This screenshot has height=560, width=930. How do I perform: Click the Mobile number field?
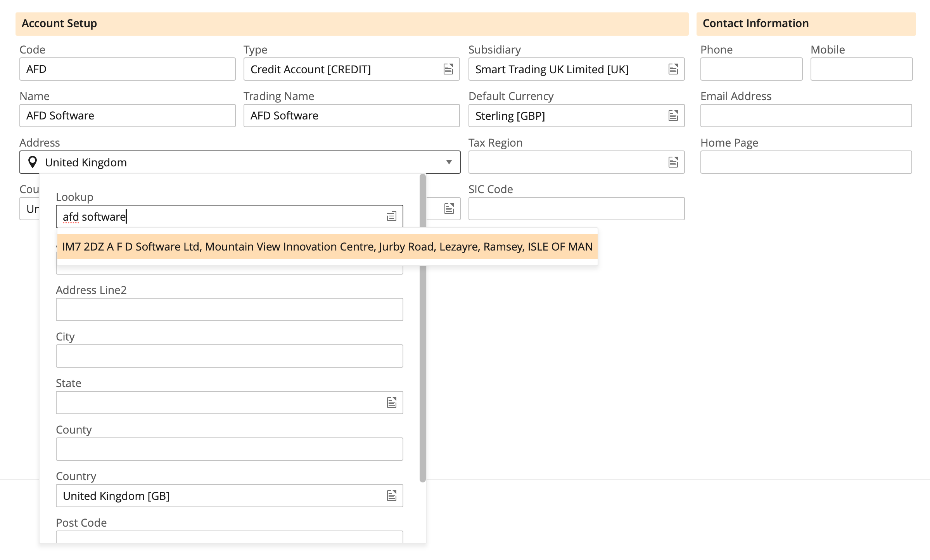pos(861,69)
